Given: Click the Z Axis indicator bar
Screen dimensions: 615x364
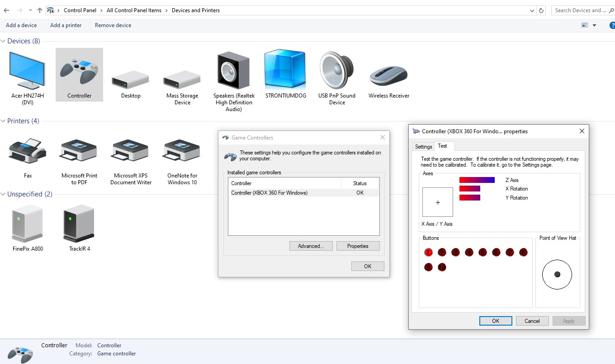Looking at the screenshot, I should pos(477,180).
